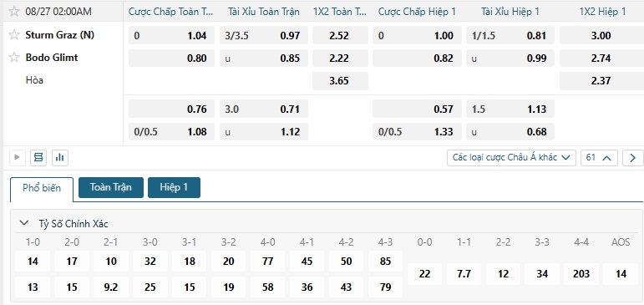Select the 1-1 correct score odds 7.7
The image size is (644, 305).
(464, 274)
